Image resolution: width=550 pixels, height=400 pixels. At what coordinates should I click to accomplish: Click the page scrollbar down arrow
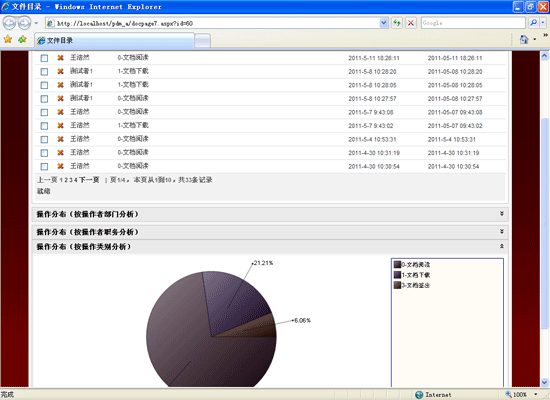point(544,382)
